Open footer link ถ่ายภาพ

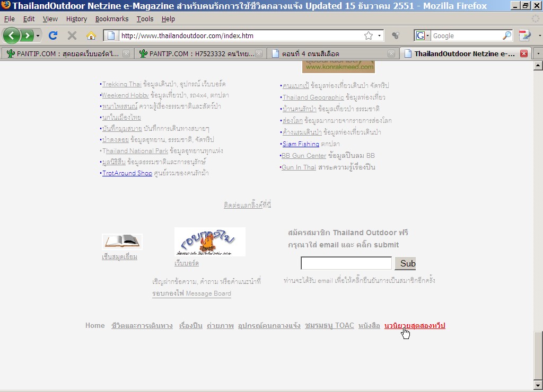(220, 326)
